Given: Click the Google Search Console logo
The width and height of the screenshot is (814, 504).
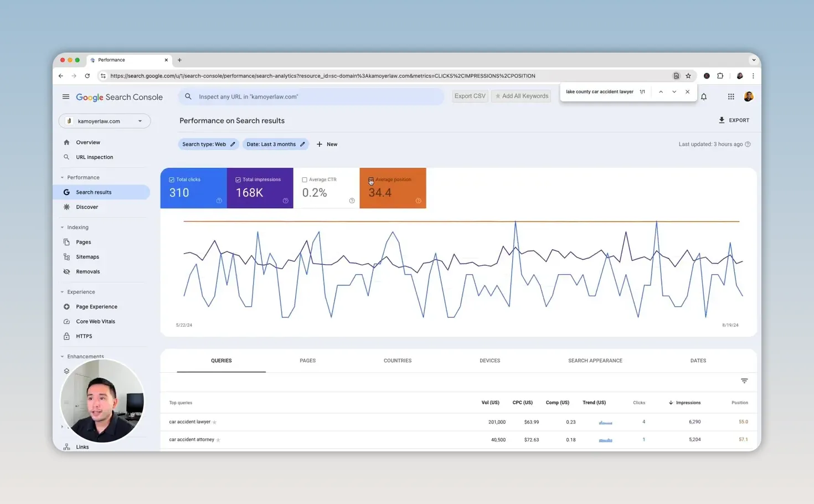Looking at the screenshot, I should pos(119,97).
